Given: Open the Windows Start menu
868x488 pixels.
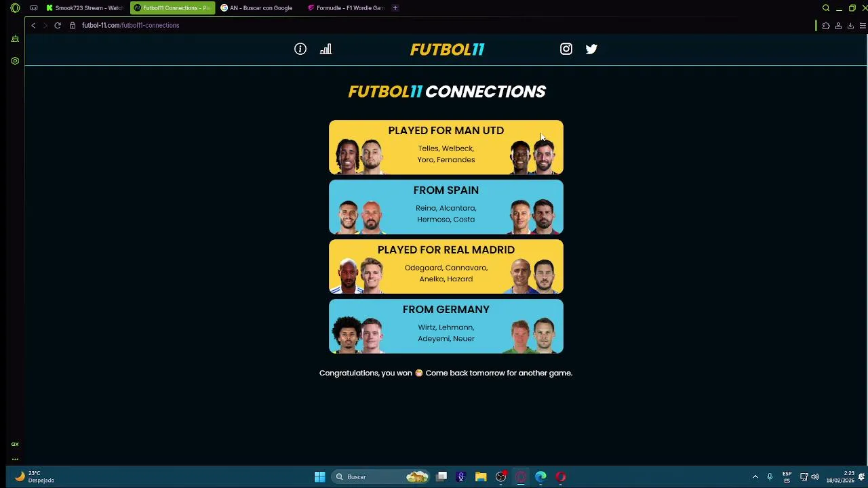Looking at the screenshot, I should point(319,476).
